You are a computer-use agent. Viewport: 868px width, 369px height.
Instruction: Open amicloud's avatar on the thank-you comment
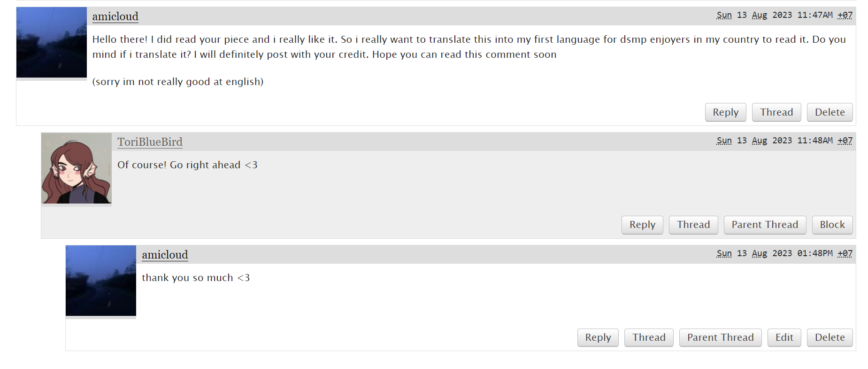[101, 281]
